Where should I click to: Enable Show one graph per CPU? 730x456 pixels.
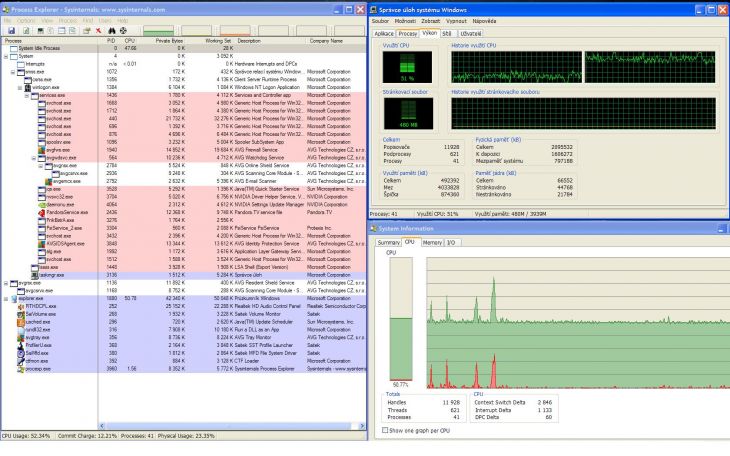(x=385, y=430)
